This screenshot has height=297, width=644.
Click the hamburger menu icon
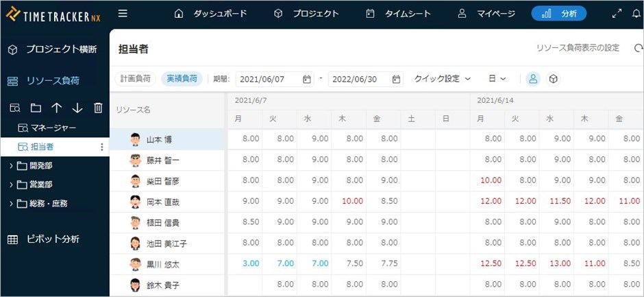coord(123,13)
